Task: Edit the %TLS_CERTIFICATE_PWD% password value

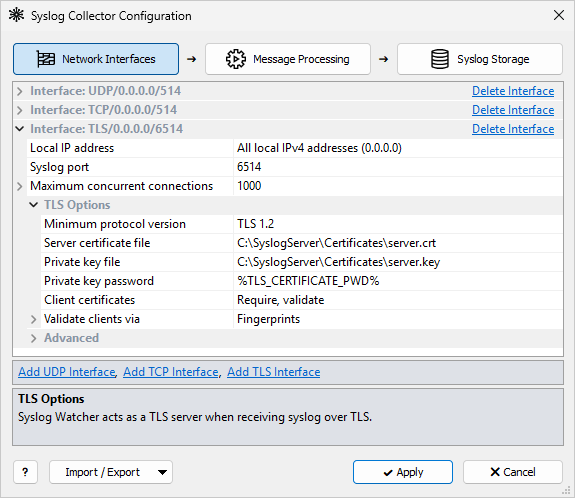Action: (x=398, y=281)
